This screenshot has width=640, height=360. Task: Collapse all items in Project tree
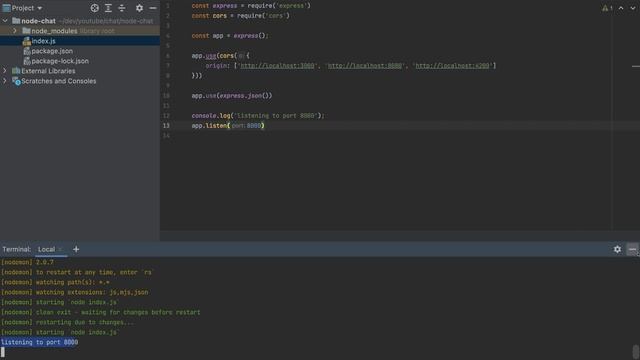[122, 8]
